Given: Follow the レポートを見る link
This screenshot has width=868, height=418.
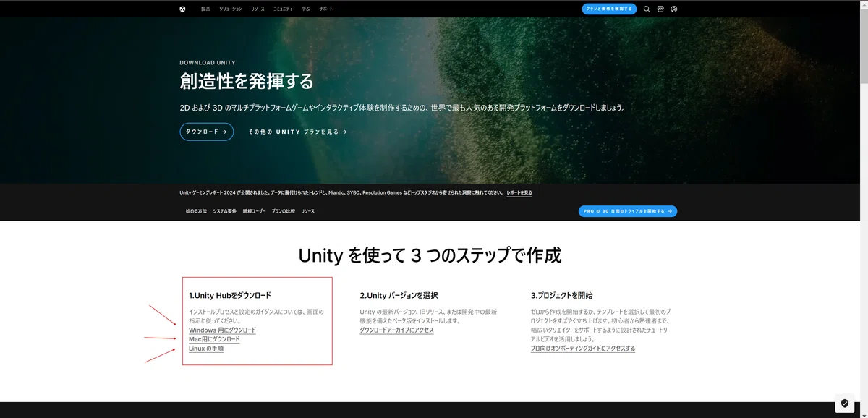Looking at the screenshot, I should [x=519, y=193].
